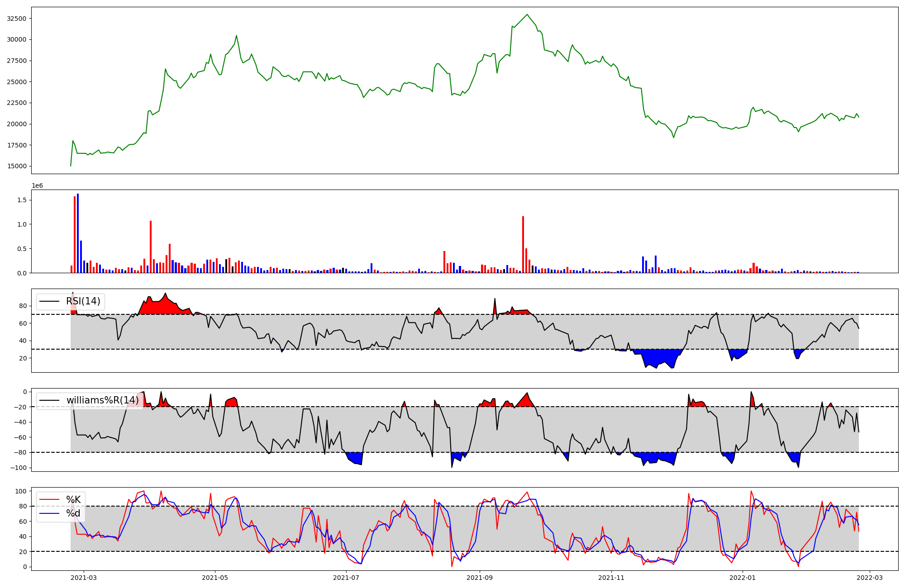
Task: Select the 2022-01 date tick label
Action: click(x=743, y=577)
